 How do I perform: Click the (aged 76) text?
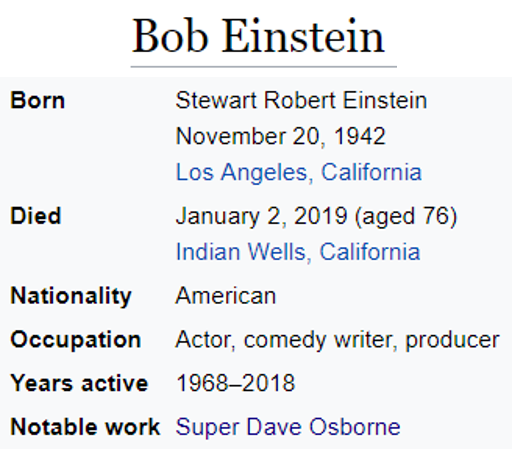(406, 217)
